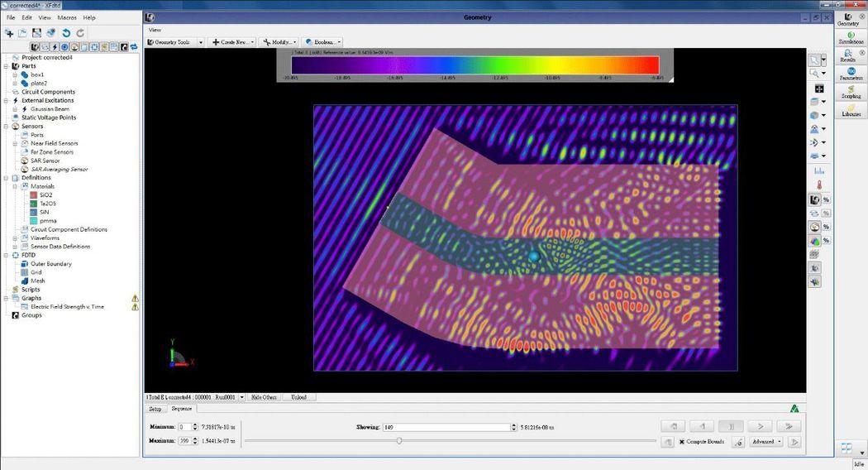Toggle the lightning excitations filter icon
This screenshot has height=470, width=868.
(55, 47)
